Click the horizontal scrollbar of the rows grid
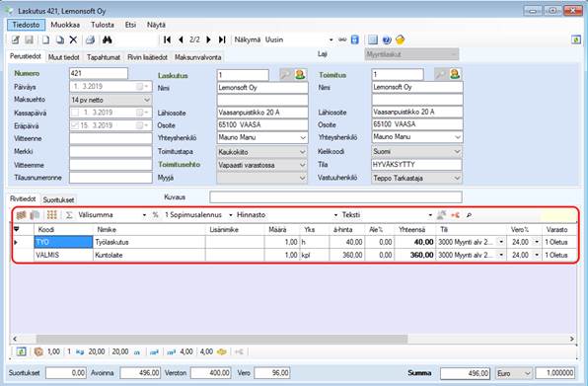588x386 pixels. (221, 340)
